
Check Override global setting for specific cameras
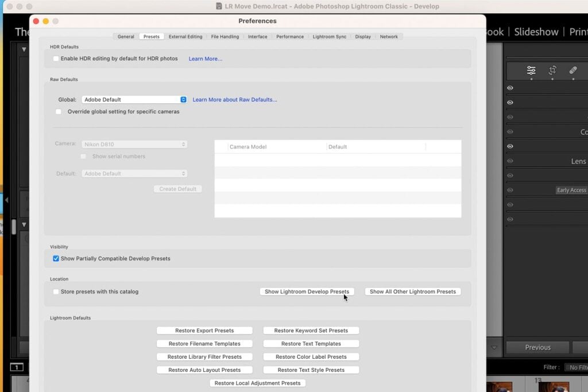click(x=59, y=111)
